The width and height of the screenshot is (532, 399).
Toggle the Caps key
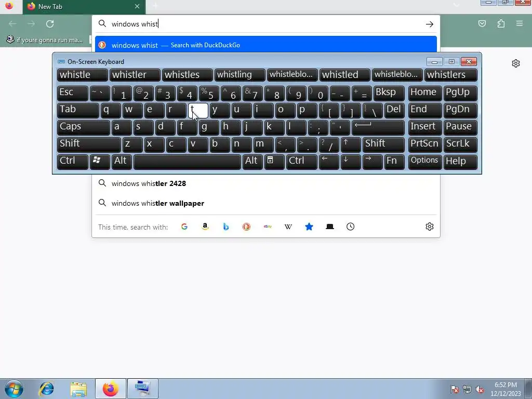point(84,127)
